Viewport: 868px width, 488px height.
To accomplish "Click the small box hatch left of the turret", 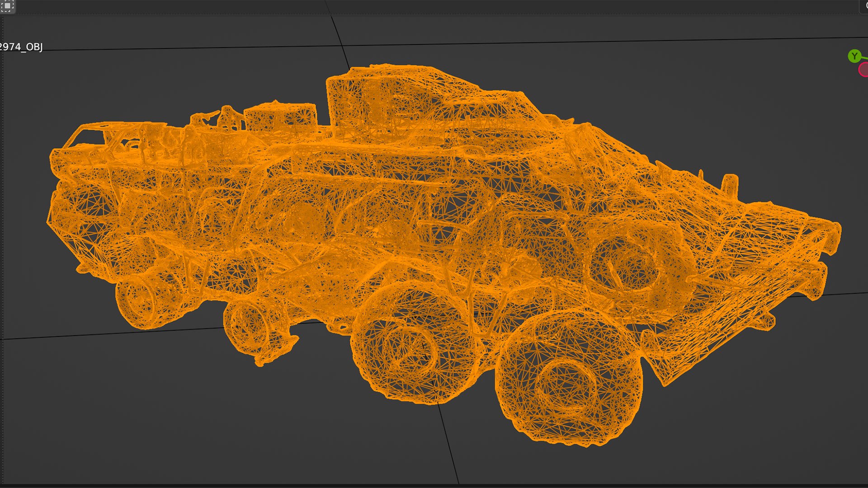I will [280, 117].
